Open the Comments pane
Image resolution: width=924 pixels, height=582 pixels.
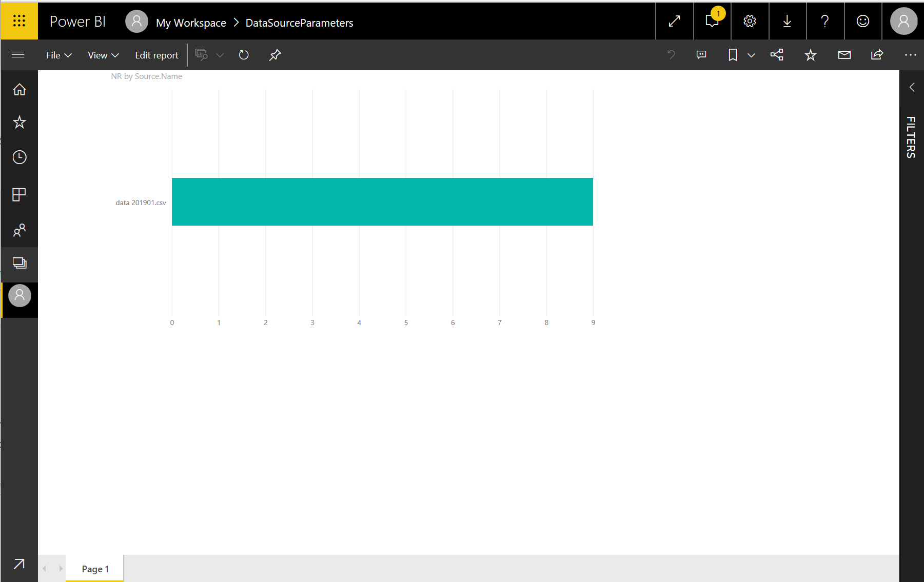[701, 55]
